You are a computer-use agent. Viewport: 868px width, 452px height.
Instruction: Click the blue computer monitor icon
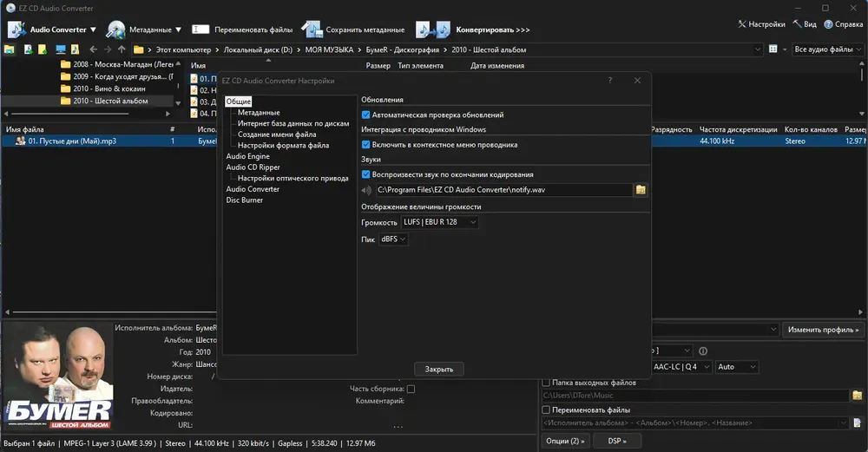click(61, 49)
